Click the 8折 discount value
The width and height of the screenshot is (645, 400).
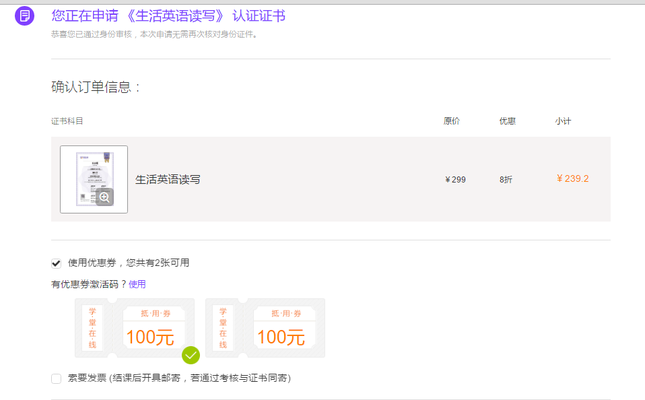pyautogui.click(x=506, y=180)
